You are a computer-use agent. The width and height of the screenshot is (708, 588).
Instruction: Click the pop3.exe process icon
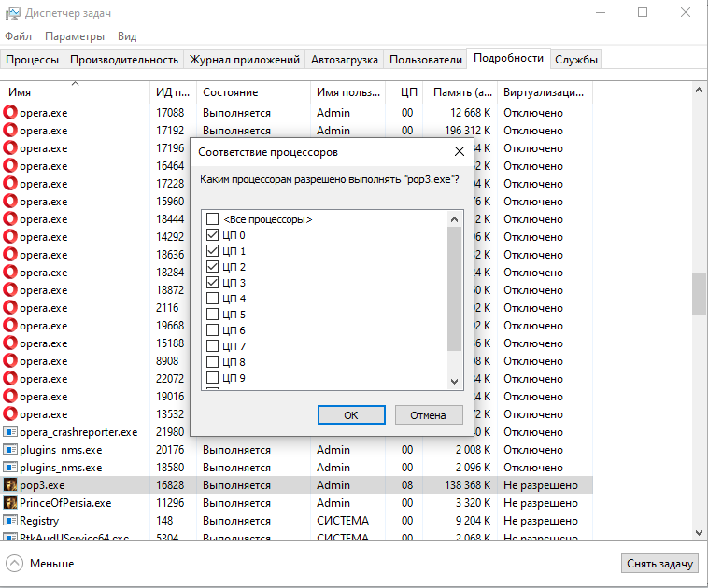[10, 485]
